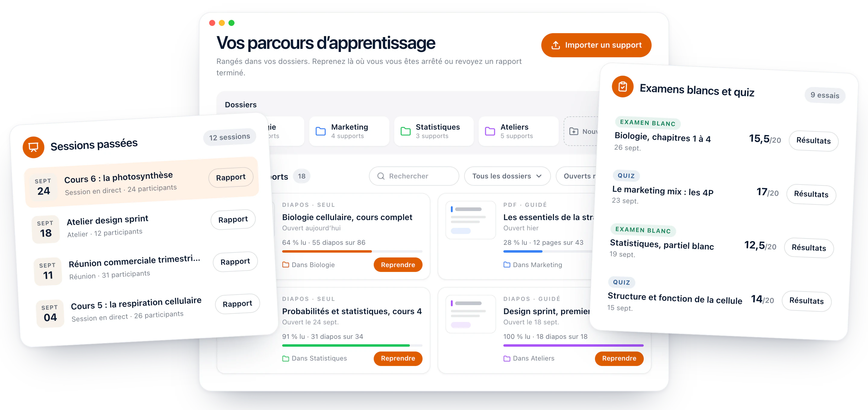Click the Dans Statistiques folder link
The width and height of the screenshot is (868, 410).
coord(314,358)
